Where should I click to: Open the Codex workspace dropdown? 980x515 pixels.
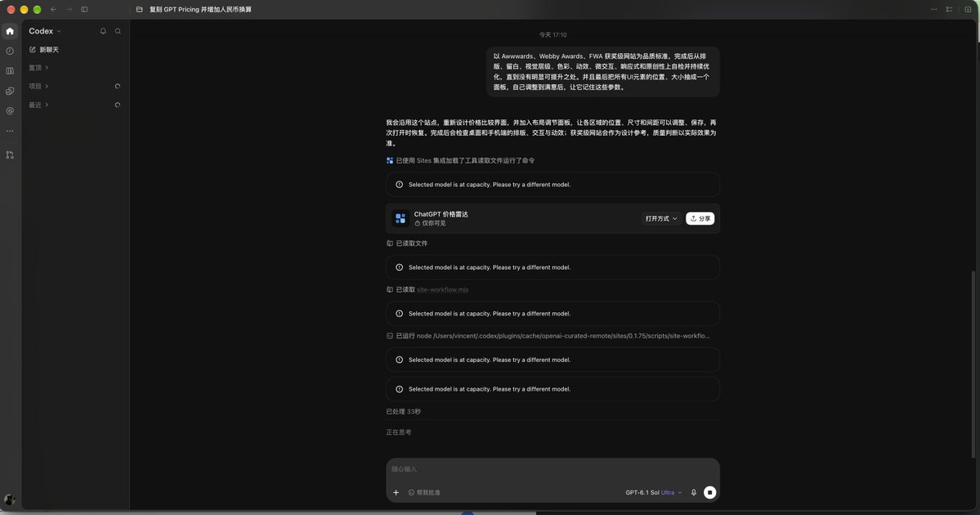point(45,30)
